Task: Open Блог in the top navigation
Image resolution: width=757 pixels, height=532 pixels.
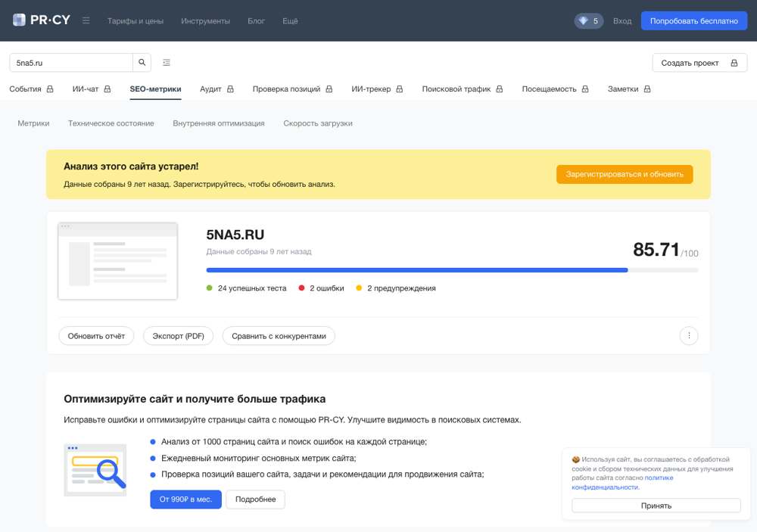Action: [256, 20]
